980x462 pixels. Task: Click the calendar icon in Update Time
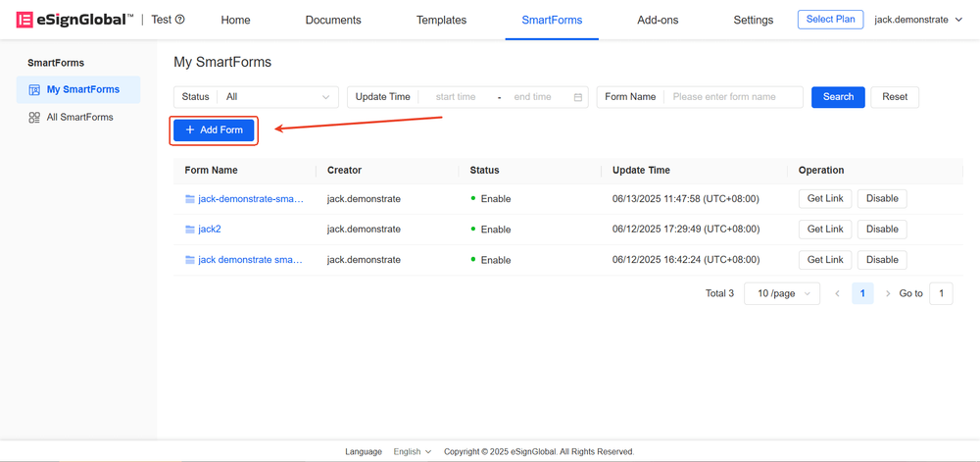[x=578, y=97]
